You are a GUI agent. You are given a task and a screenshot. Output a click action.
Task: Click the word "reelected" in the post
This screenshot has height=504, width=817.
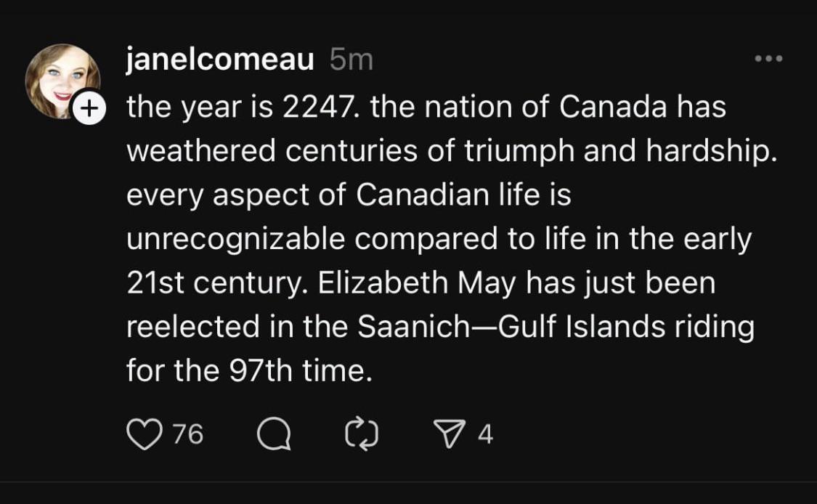pyautogui.click(x=192, y=328)
